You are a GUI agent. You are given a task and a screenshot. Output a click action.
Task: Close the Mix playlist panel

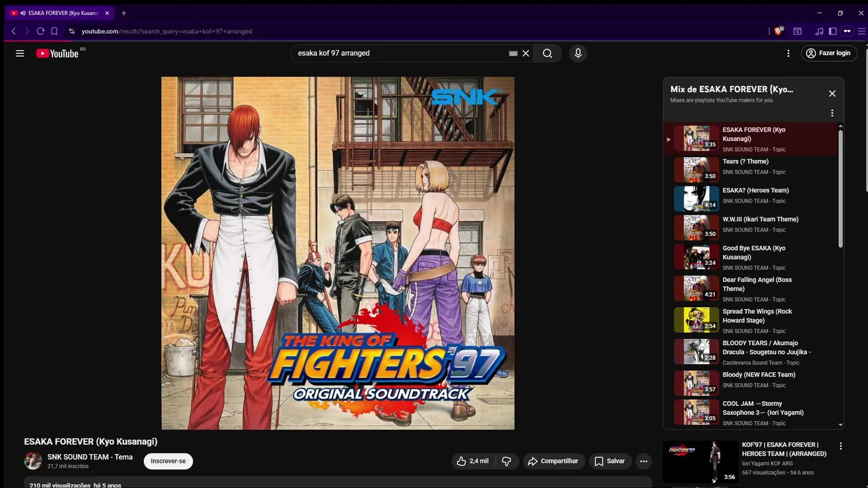click(832, 94)
